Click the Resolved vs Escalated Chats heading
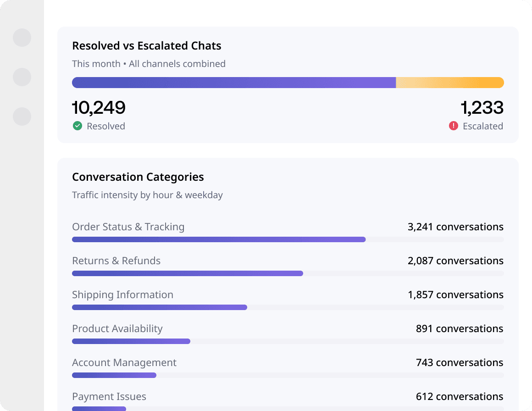 pos(147,46)
